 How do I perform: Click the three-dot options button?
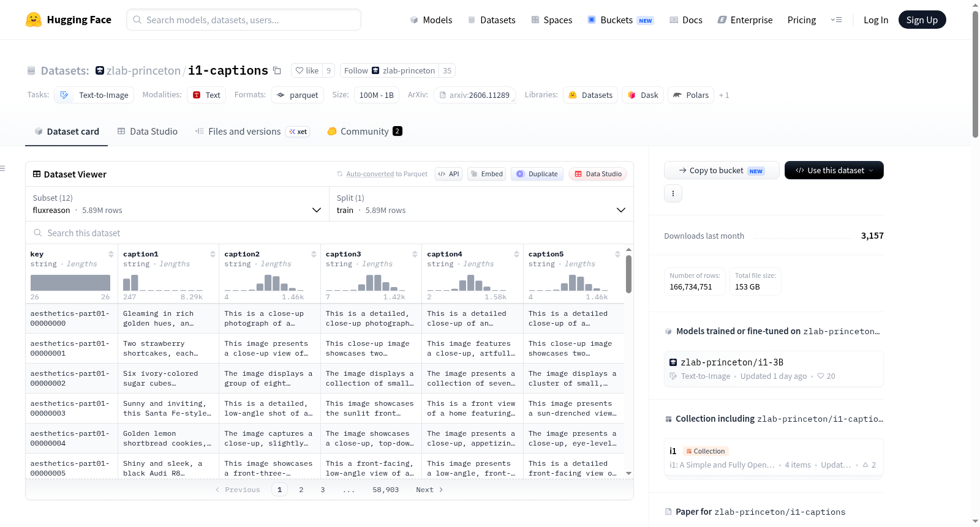click(x=673, y=193)
